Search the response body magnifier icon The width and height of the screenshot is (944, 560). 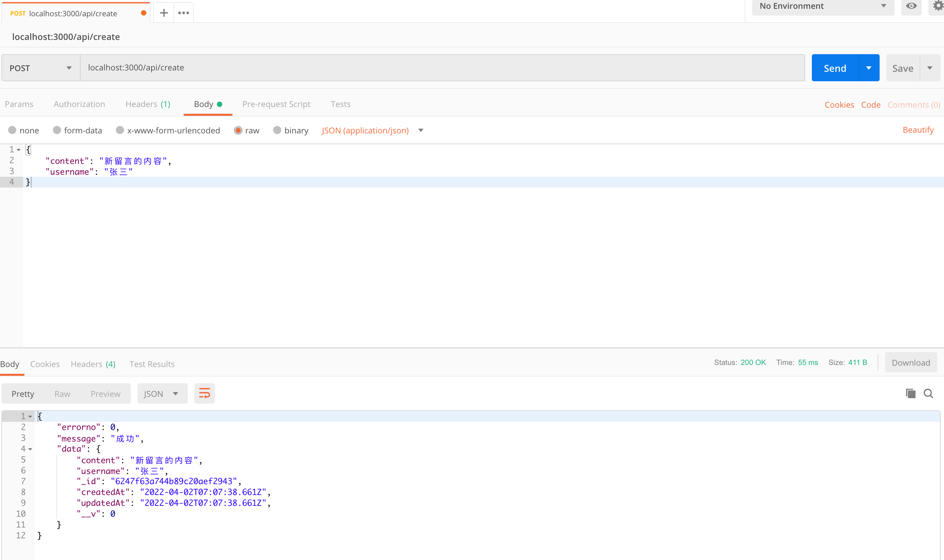[928, 393]
